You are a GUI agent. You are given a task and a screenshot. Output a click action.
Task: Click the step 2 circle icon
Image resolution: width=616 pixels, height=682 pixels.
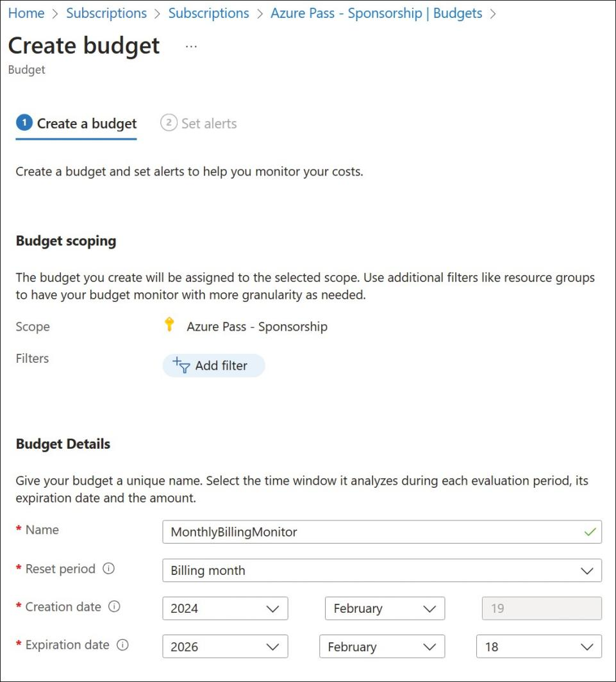(x=169, y=122)
